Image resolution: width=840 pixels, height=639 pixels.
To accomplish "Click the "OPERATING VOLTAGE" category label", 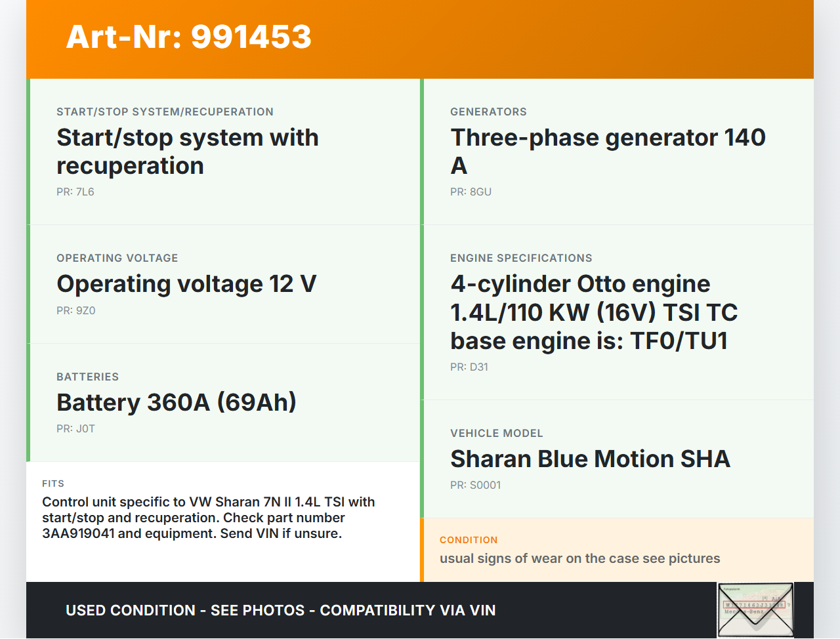I will click(x=117, y=258).
